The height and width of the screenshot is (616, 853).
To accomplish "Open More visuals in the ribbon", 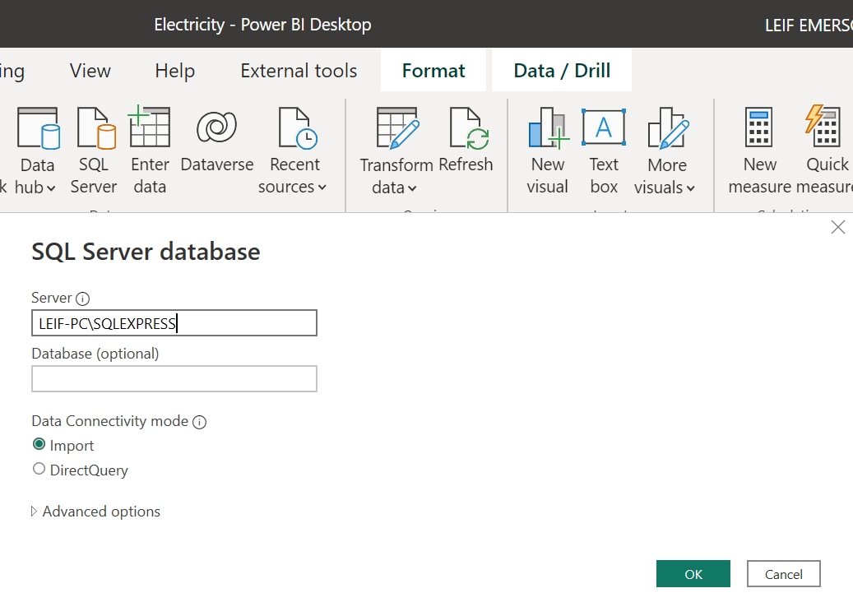I will point(665,151).
